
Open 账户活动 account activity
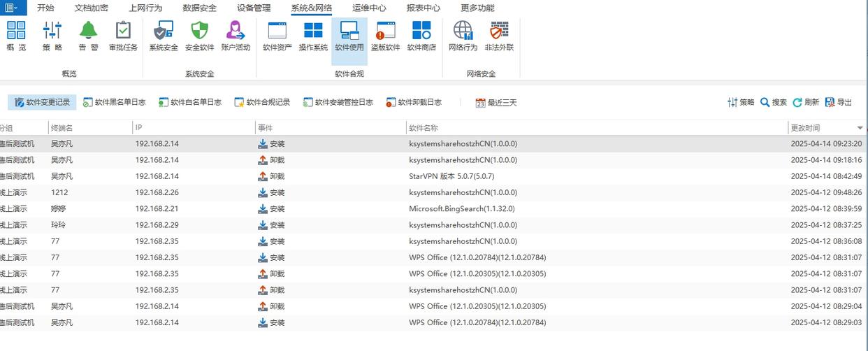click(x=236, y=36)
